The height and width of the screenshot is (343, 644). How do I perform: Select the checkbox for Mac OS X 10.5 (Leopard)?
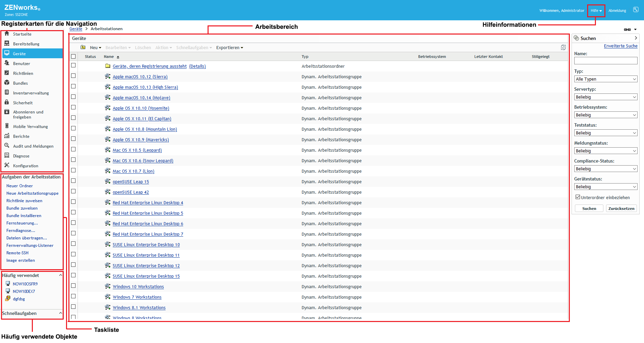(x=73, y=149)
